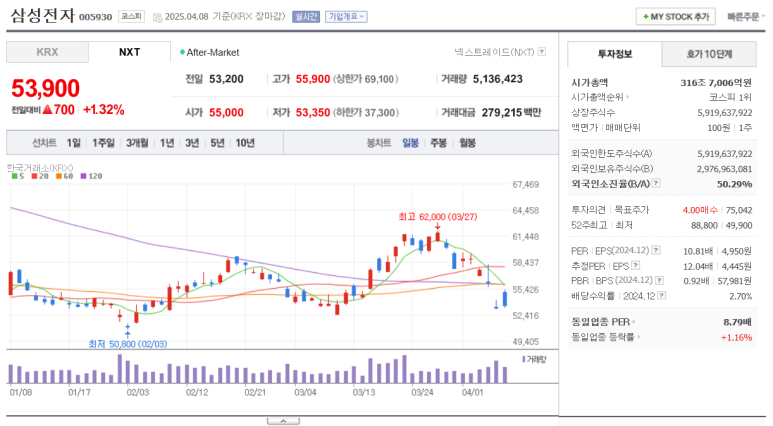Viewport: 773px width, 426px height.
Task: Click the 거래량 volume legend marker
Action: (524, 359)
